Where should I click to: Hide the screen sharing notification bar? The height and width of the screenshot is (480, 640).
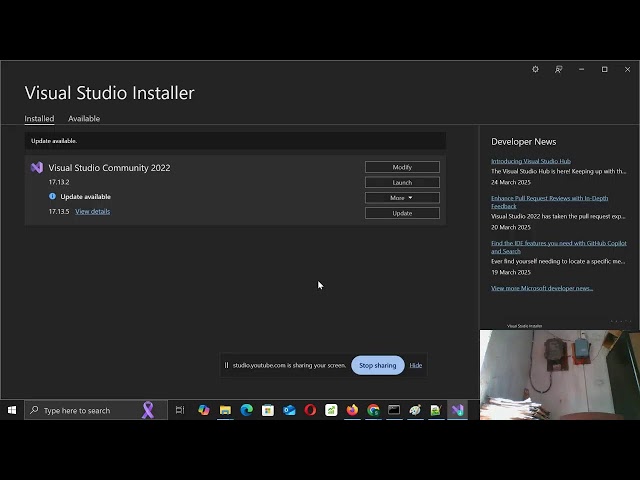(416, 365)
